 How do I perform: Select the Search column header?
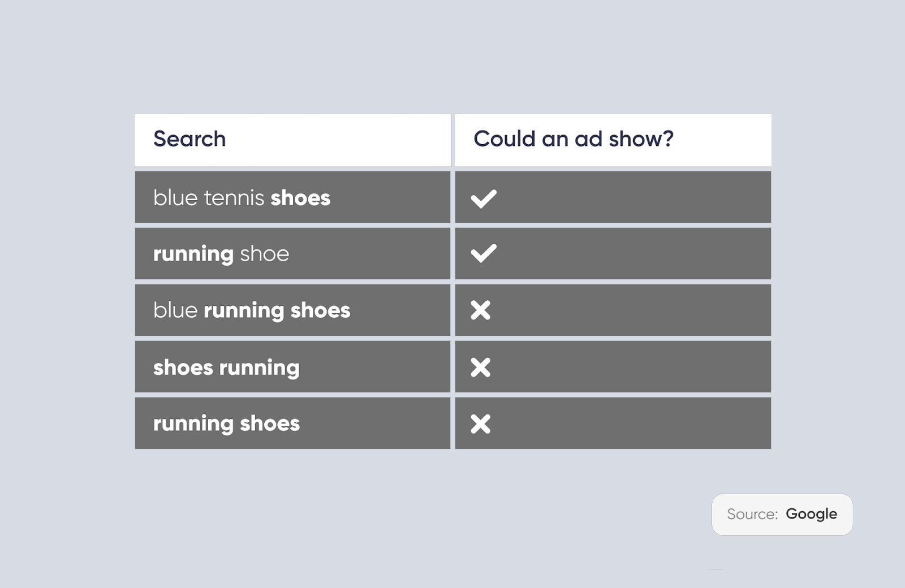click(x=189, y=139)
